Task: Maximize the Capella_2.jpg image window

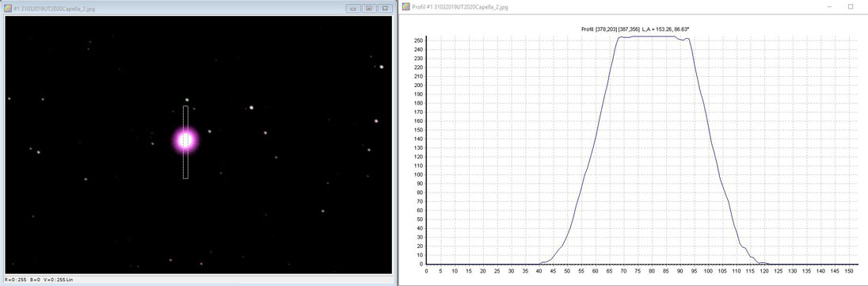Action: [369, 8]
